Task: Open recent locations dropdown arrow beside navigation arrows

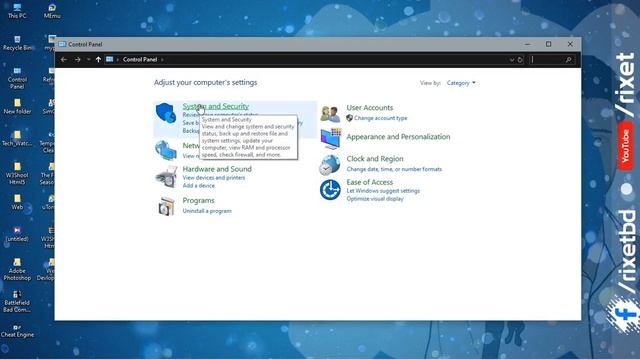Action: tap(88, 60)
